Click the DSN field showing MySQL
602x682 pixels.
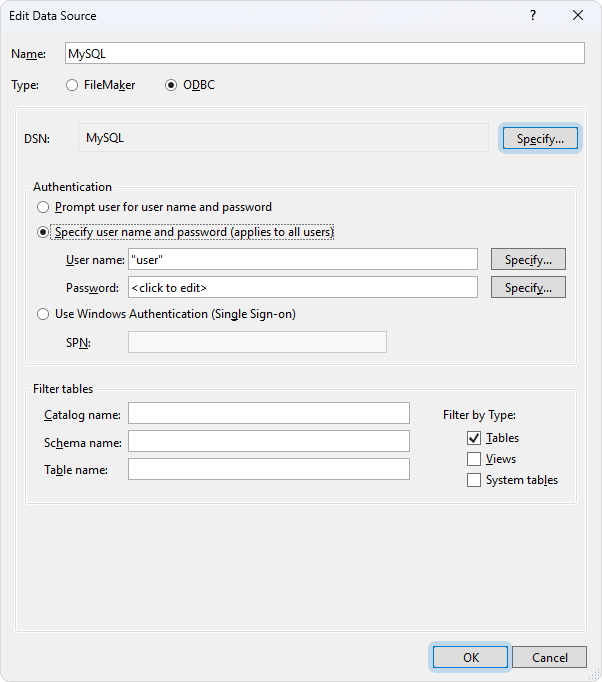tap(283, 138)
